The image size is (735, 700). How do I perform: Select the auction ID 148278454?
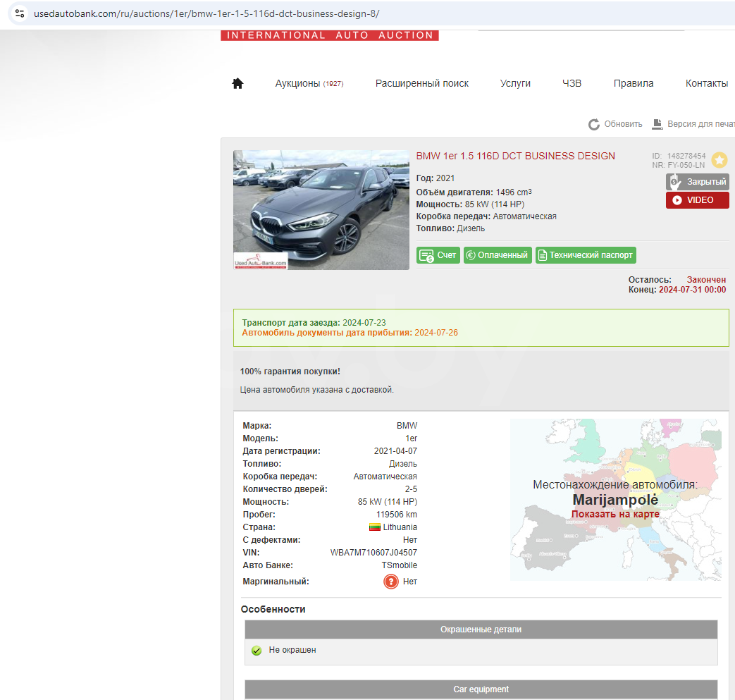click(x=686, y=156)
